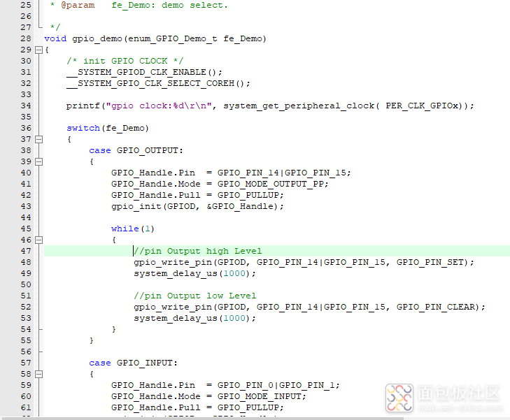
Task: Collapse the while loop fold at line 46
Action: tap(38, 240)
